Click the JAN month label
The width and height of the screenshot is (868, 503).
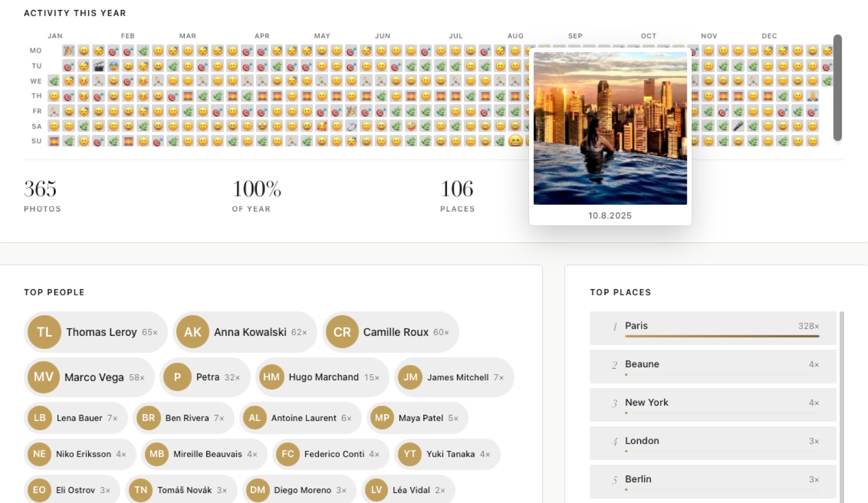[55, 36]
